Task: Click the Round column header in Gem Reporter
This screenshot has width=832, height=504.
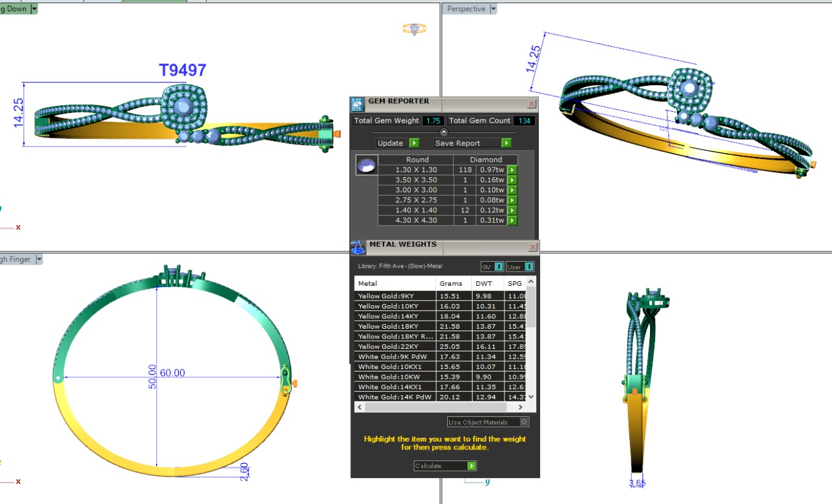Action: point(417,159)
